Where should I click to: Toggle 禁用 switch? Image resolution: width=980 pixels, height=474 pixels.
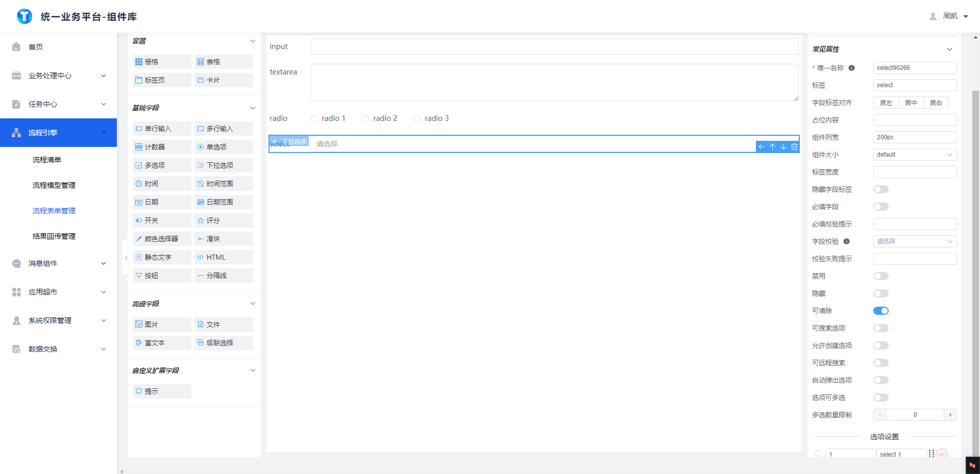[881, 276]
